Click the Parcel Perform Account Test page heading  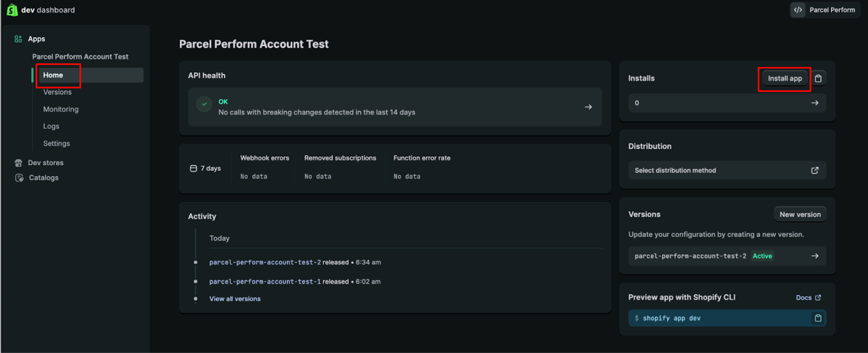pyautogui.click(x=254, y=44)
